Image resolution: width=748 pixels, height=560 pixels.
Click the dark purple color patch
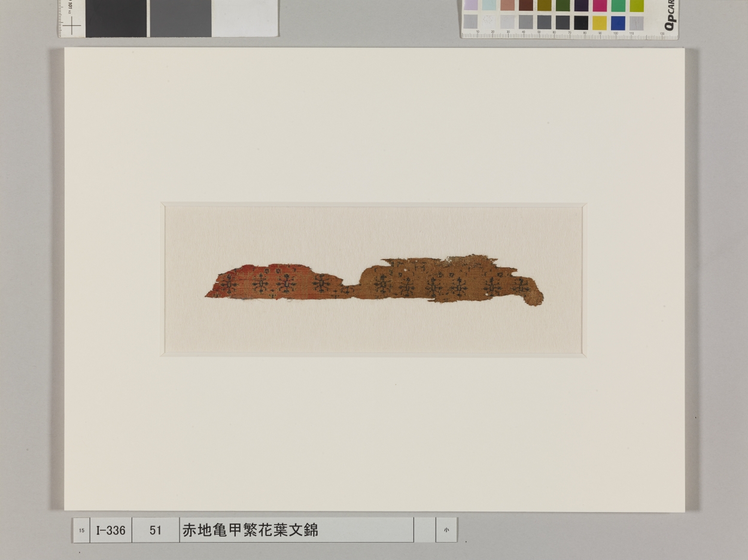coord(582,5)
